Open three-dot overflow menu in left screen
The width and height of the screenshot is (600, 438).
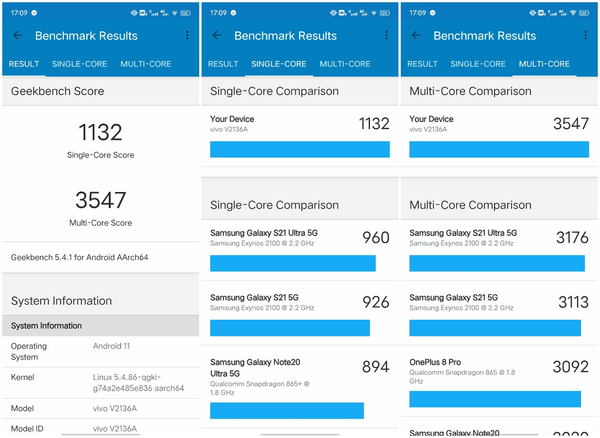[x=187, y=36]
